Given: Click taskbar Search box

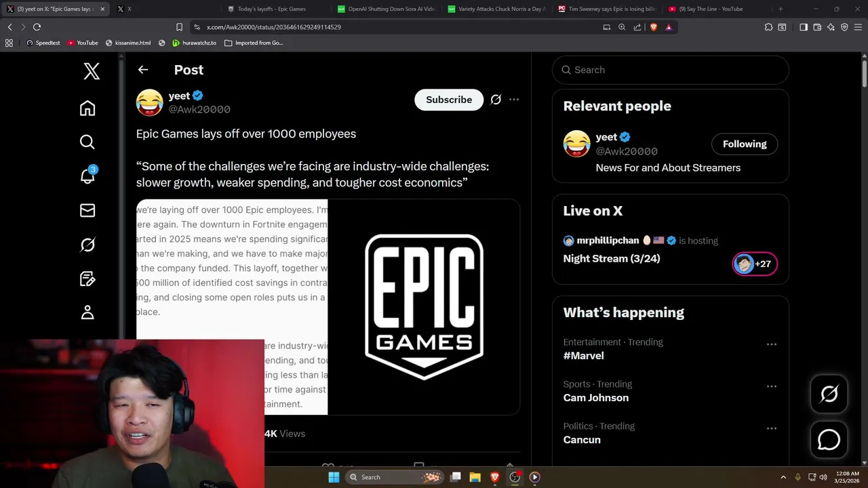Looking at the screenshot, I should point(394,477).
